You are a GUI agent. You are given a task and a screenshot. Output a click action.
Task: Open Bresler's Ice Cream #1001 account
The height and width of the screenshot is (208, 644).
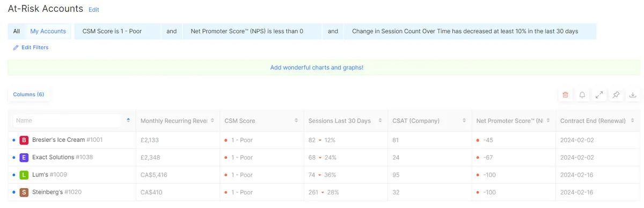[x=67, y=140]
